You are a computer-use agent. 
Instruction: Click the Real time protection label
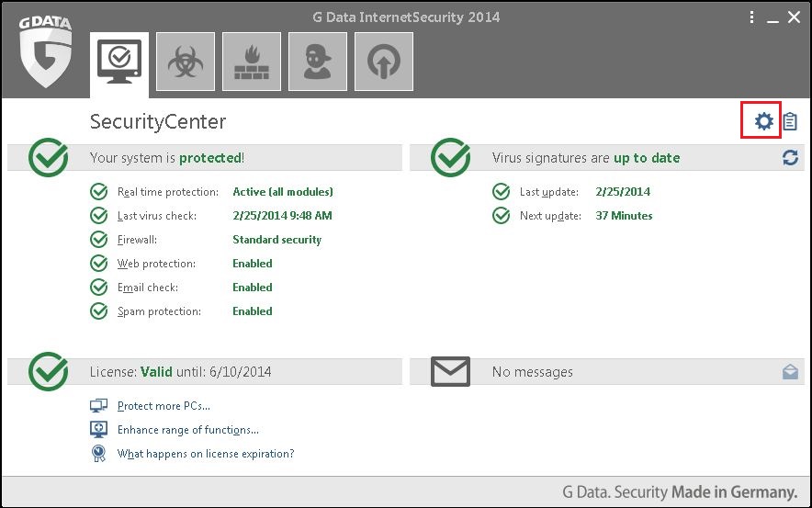(x=168, y=192)
